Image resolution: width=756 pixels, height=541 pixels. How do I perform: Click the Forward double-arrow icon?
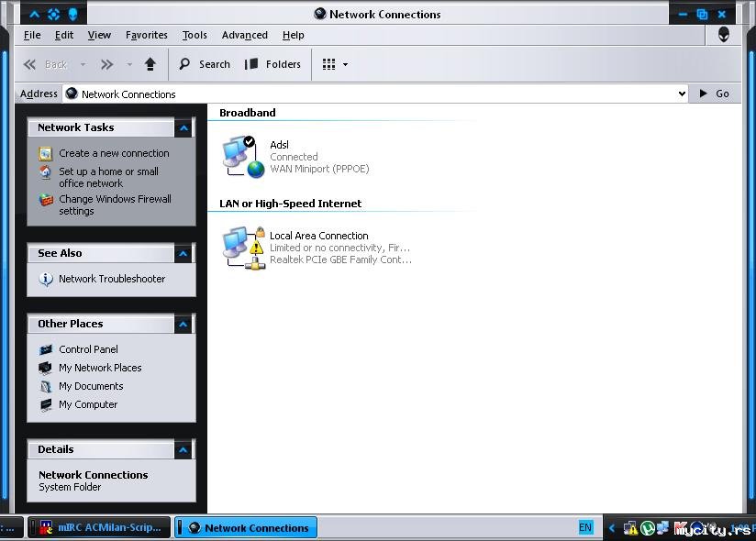pos(106,64)
